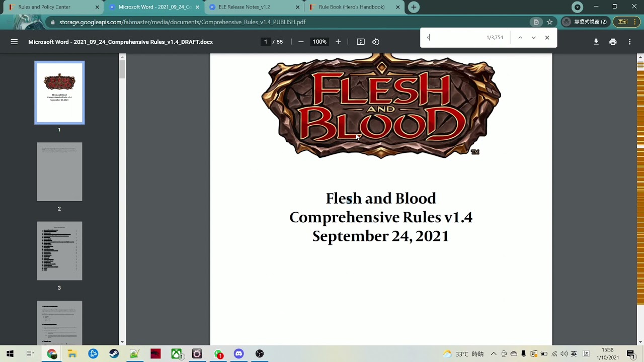
Task: Click the find icon in address bar
Action: 536,22
